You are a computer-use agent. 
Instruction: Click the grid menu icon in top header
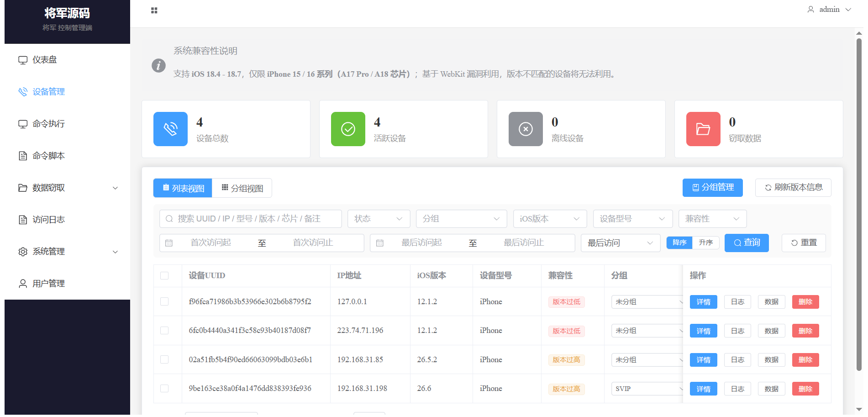tap(154, 11)
